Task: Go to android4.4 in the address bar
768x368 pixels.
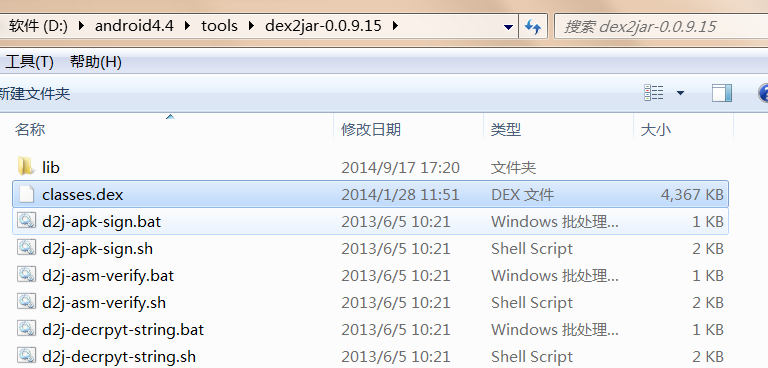Action: pyautogui.click(x=134, y=25)
